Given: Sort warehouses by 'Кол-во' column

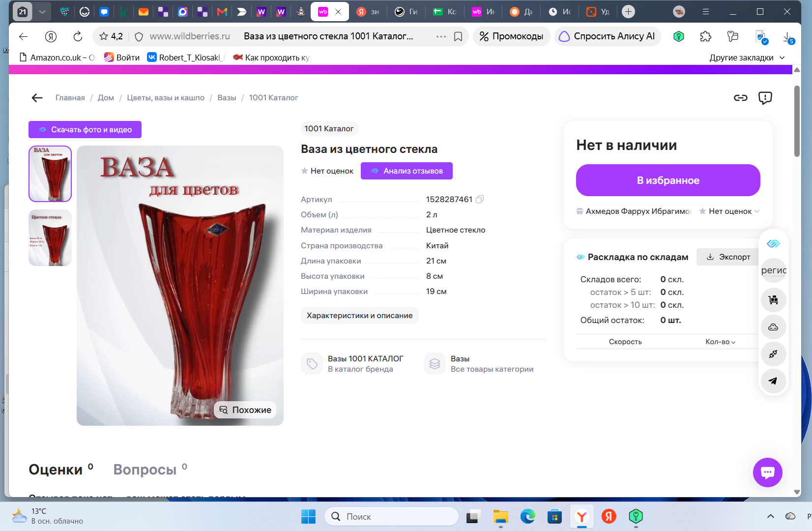Looking at the screenshot, I should (720, 342).
